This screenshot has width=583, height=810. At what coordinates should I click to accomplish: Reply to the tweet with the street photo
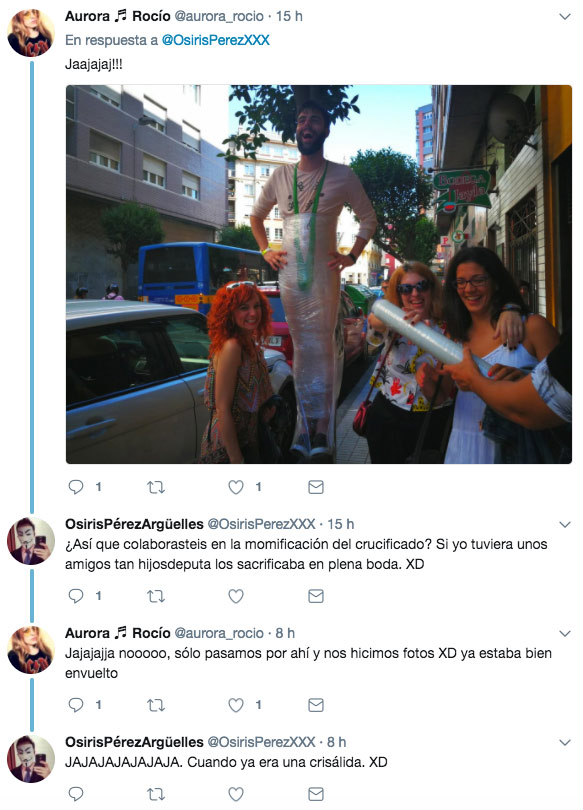click(x=76, y=487)
